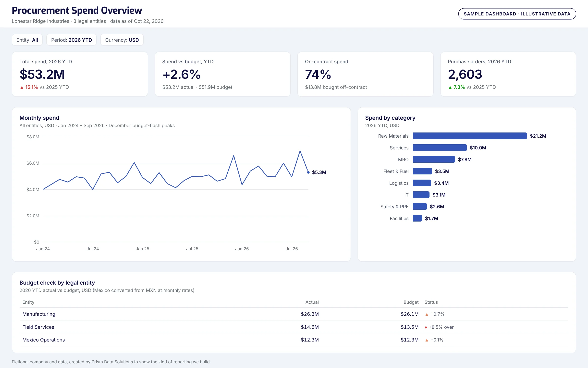Click the Actual column header

coord(312,302)
